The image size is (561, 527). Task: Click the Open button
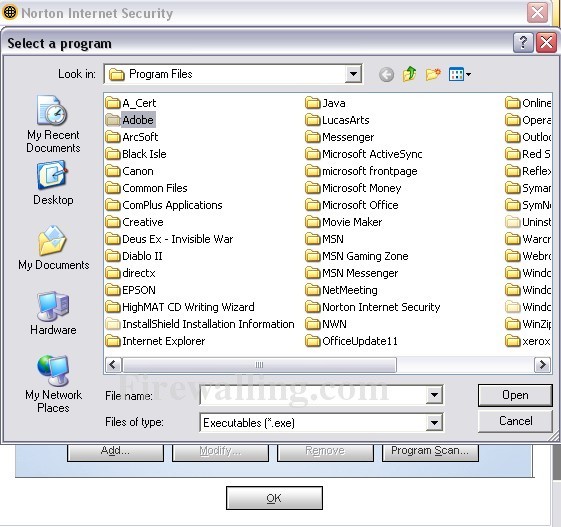[x=515, y=395]
